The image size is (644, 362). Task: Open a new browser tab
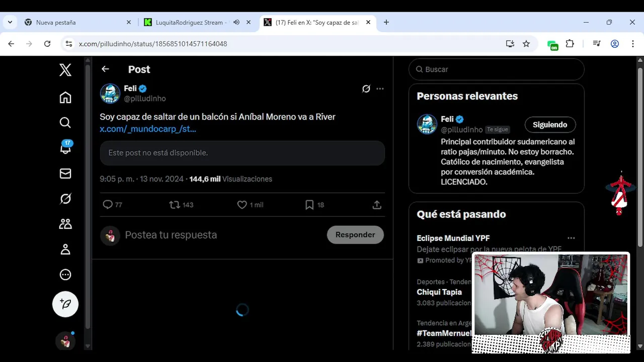tap(386, 23)
